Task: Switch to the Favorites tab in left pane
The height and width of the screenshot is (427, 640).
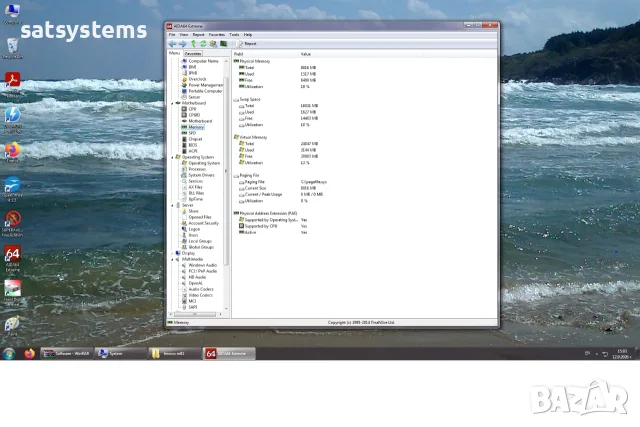Action: (x=193, y=53)
